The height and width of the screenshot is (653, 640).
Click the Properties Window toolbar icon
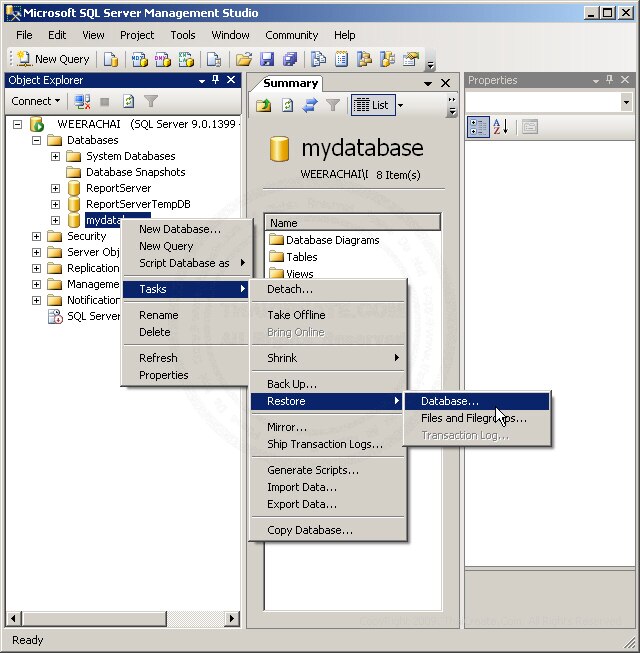pos(411,59)
